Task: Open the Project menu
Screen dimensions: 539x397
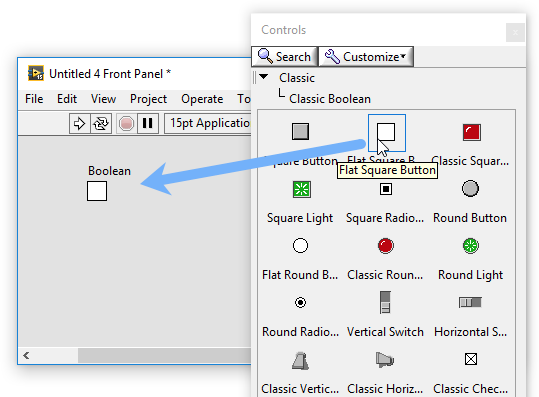Action: pyautogui.click(x=148, y=99)
